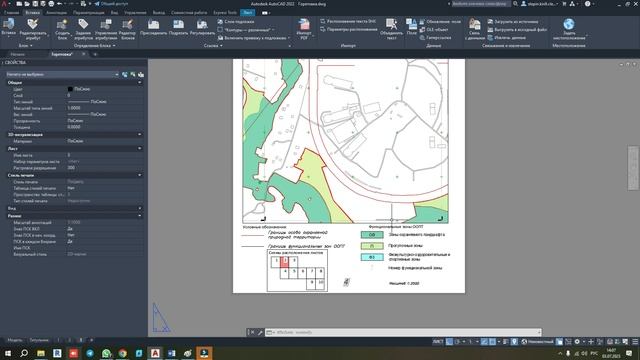Toggle Frames vary (Контуры — различные) option
This screenshot has width=640, height=360.
[x=246, y=30]
